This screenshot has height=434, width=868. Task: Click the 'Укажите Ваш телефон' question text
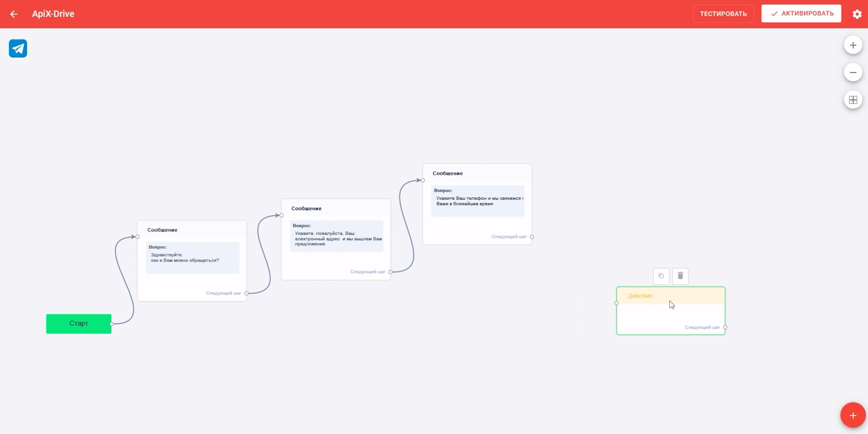[480, 201]
